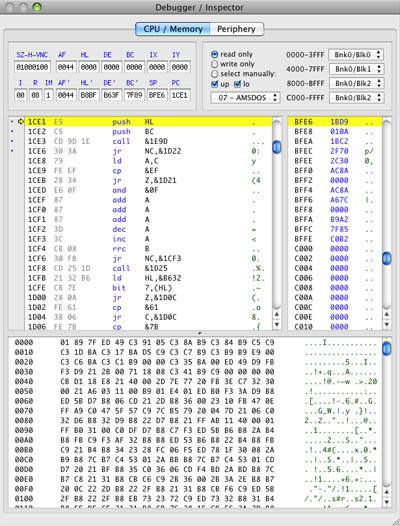Click the IM register field
The width and height of the screenshot is (400, 526).
tap(48, 95)
